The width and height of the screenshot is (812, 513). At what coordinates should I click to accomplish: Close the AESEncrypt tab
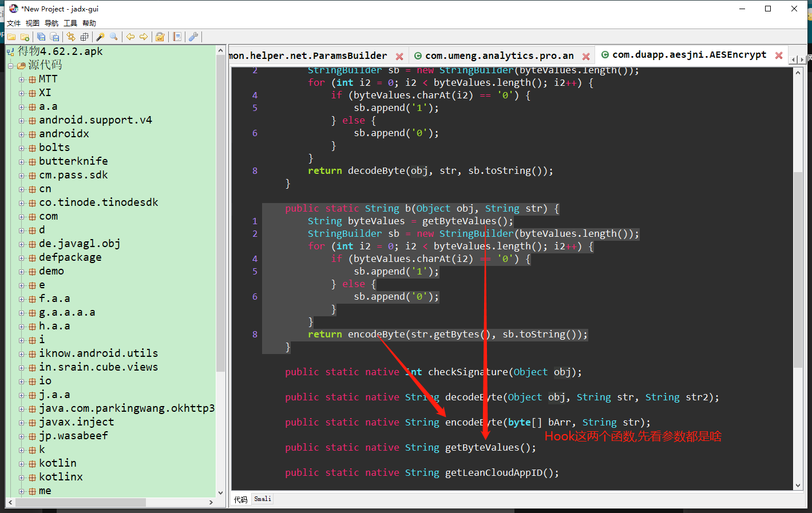(x=779, y=55)
